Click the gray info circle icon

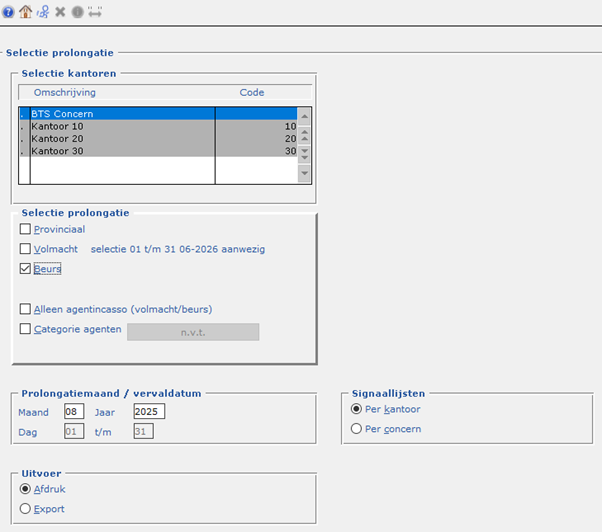coord(76,12)
